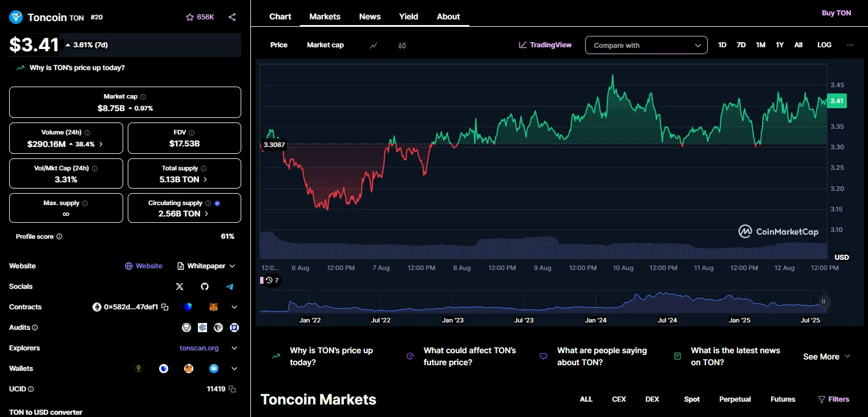Open the third shield audit icon
Image resolution: width=868 pixels, height=417 pixels.
coord(218,328)
